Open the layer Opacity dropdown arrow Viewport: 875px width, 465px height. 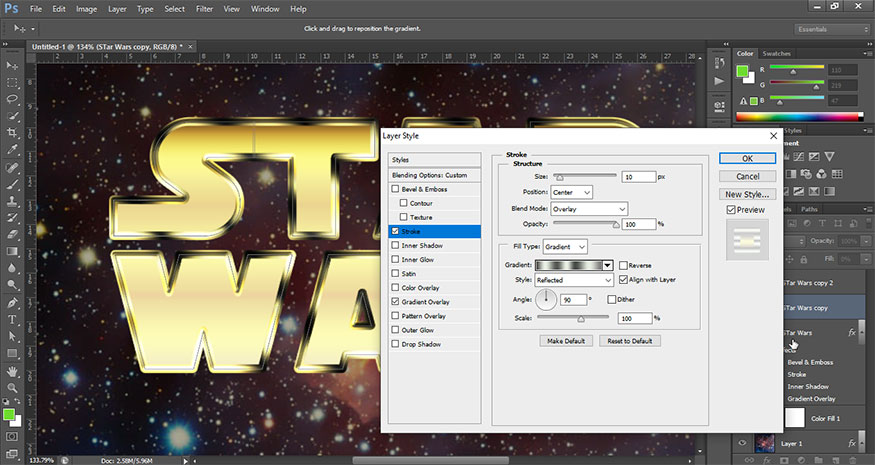866,241
